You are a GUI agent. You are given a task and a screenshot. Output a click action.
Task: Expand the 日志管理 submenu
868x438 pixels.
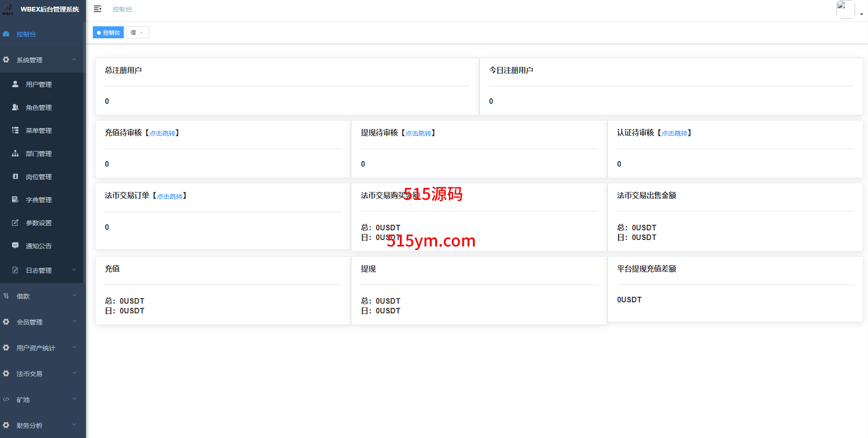coord(74,270)
